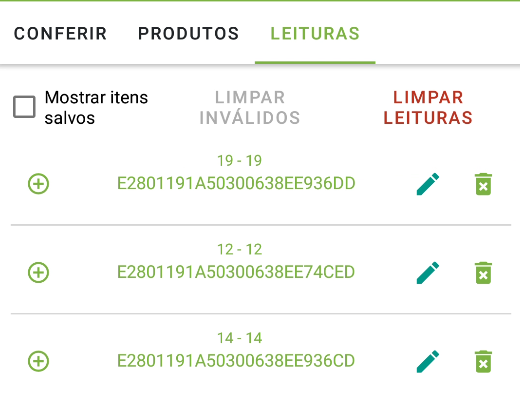Click the 12 - 12 count label

(x=239, y=249)
